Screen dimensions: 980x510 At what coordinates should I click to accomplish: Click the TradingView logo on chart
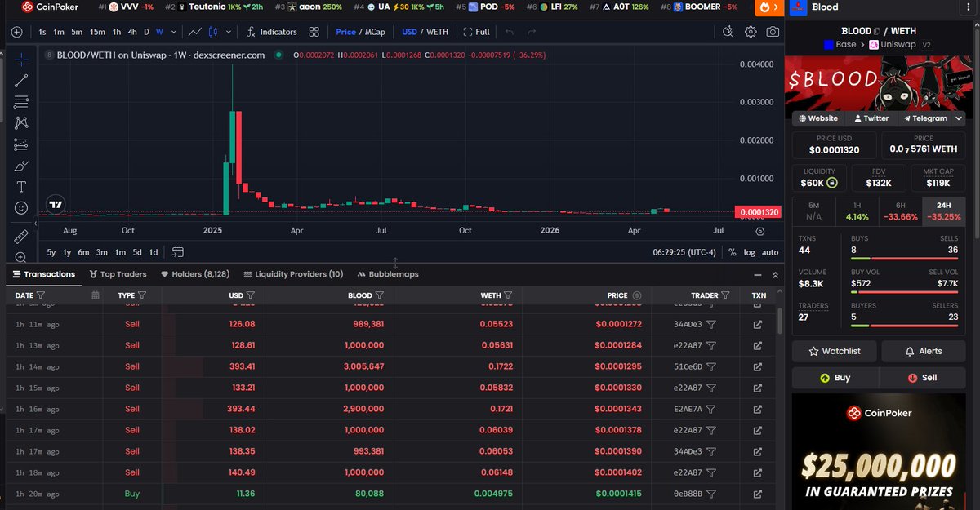coord(56,205)
